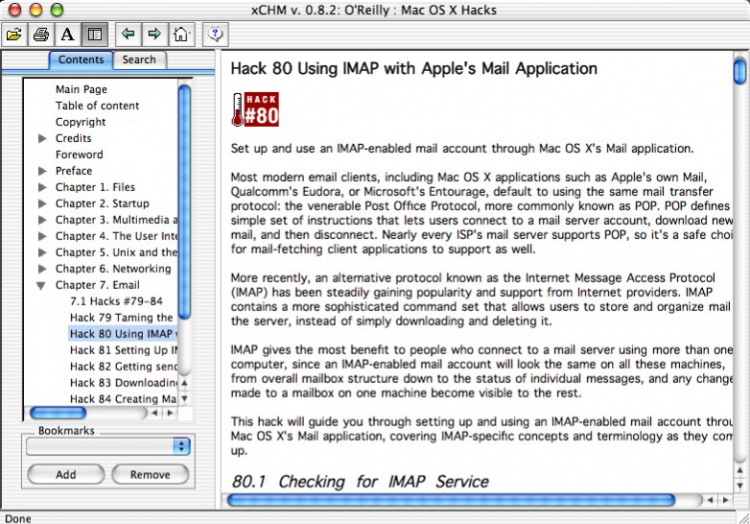Switch to the Search tab

pyautogui.click(x=139, y=60)
